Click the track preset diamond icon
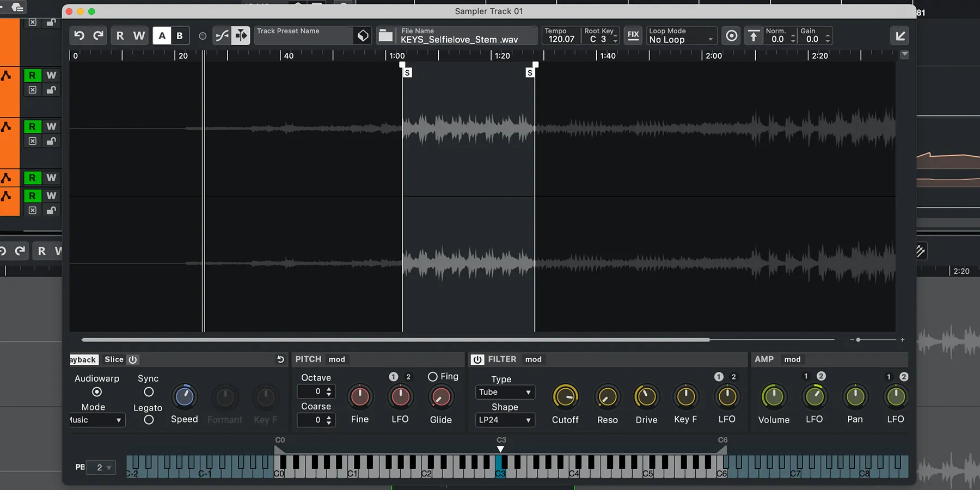 (363, 35)
